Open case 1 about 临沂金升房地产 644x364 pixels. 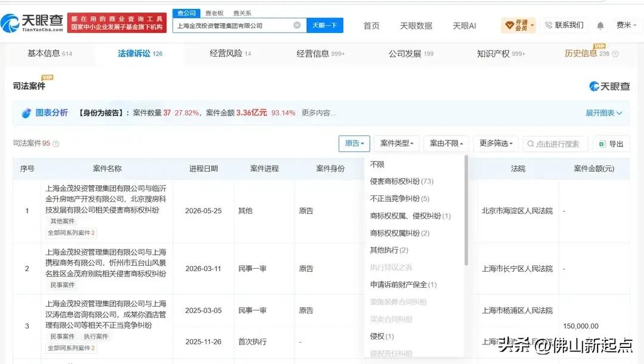point(106,199)
